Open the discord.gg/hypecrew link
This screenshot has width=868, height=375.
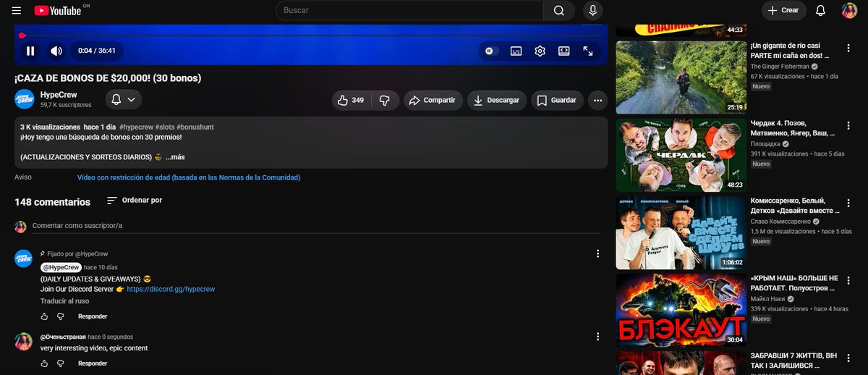coord(171,289)
